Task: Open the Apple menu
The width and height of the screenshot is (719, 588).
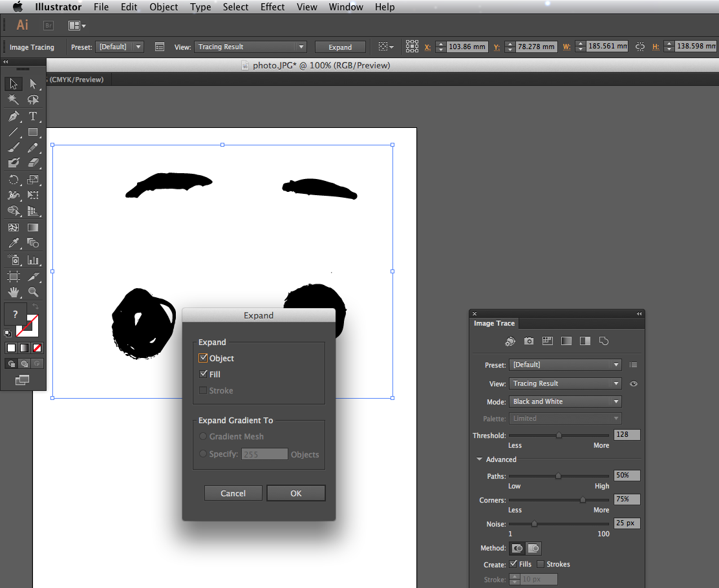Action: tap(17, 7)
